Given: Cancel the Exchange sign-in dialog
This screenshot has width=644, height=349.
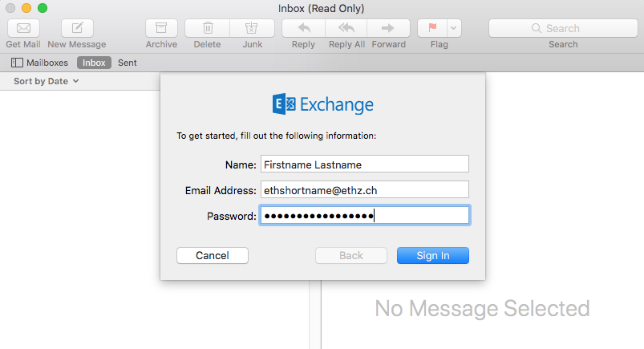Looking at the screenshot, I should (213, 255).
